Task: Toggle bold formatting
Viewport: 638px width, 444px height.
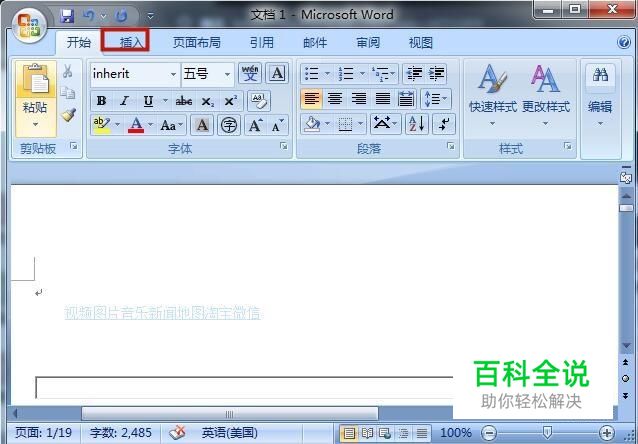Action: tap(102, 101)
